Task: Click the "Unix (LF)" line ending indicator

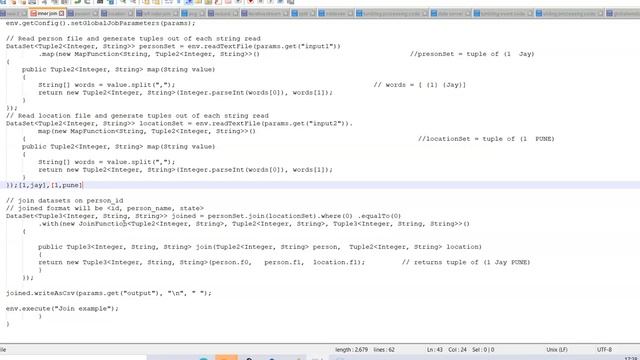Action: (557, 350)
